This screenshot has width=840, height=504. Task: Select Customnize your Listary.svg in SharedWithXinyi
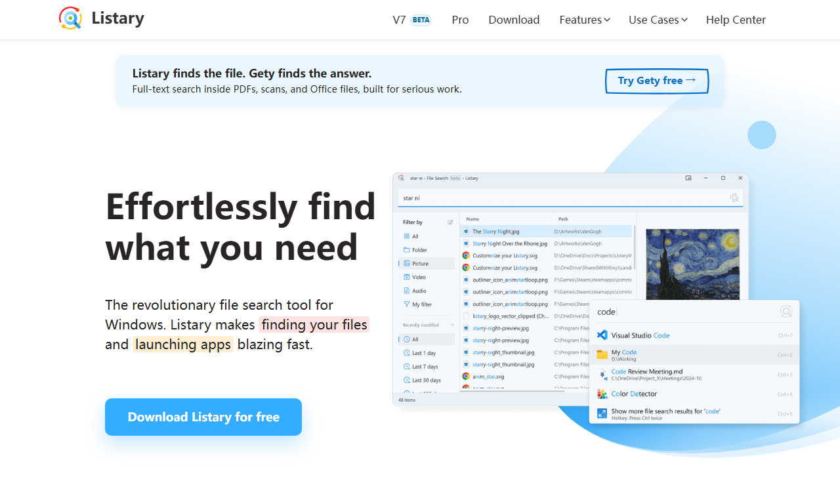(546, 268)
